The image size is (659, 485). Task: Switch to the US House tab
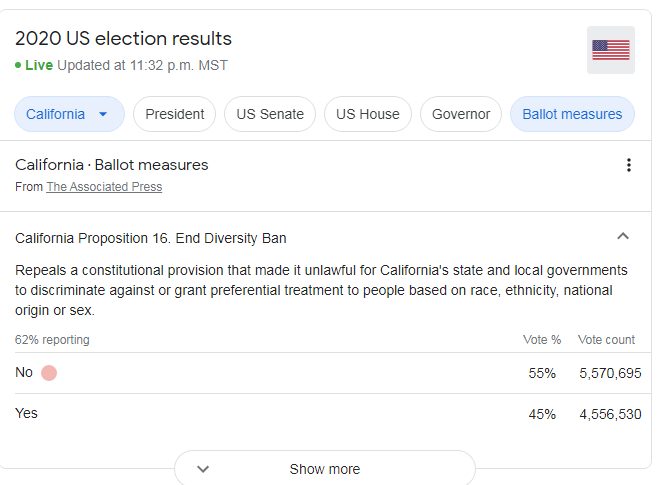(x=368, y=114)
